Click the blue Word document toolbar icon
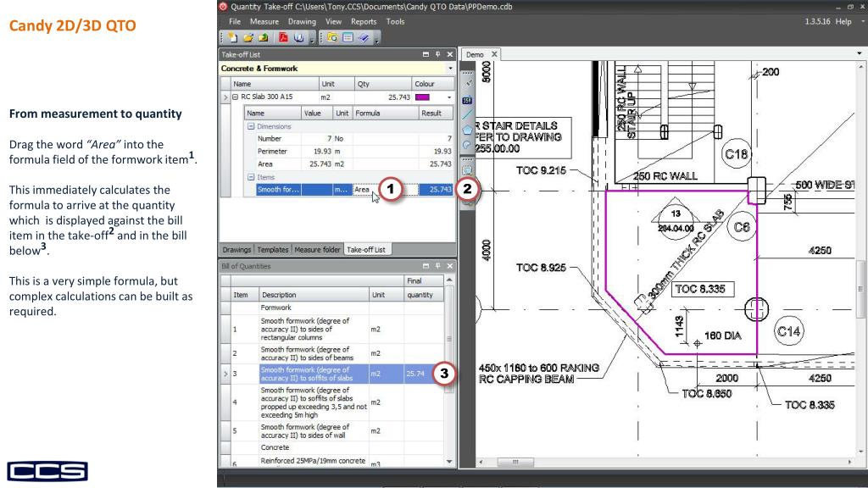This screenshot has width=868, height=488. click(299, 37)
